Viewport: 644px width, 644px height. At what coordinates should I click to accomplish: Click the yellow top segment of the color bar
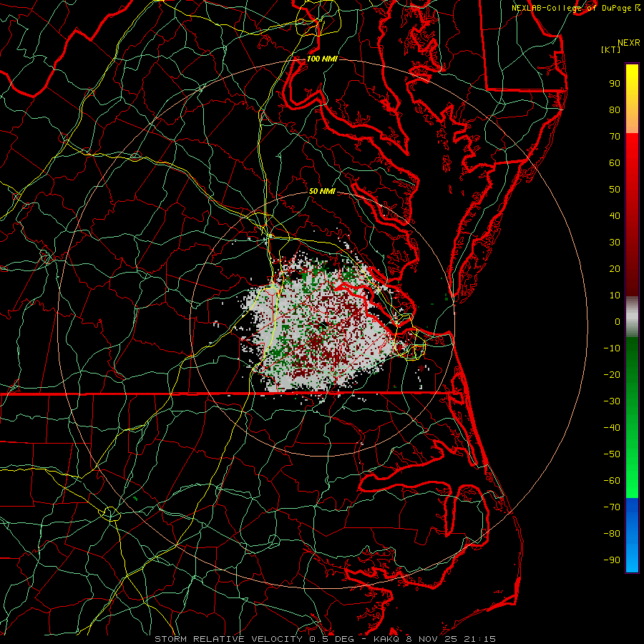pos(632,99)
